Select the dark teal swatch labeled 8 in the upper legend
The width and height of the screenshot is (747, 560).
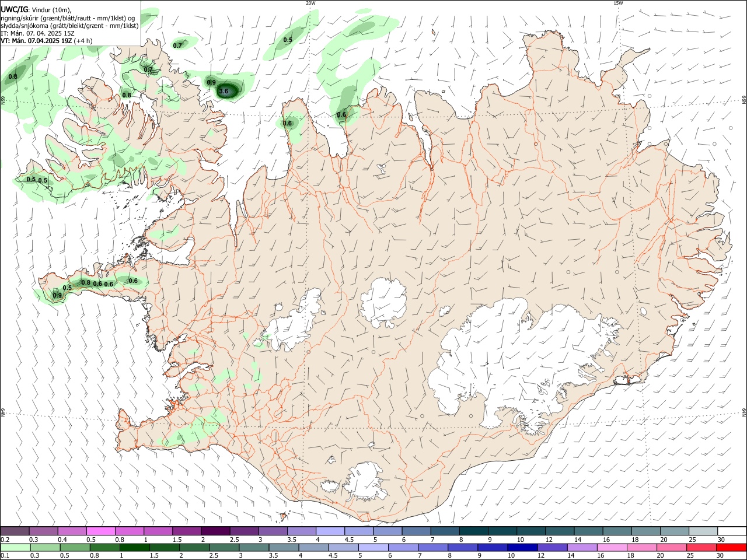(x=473, y=531)
